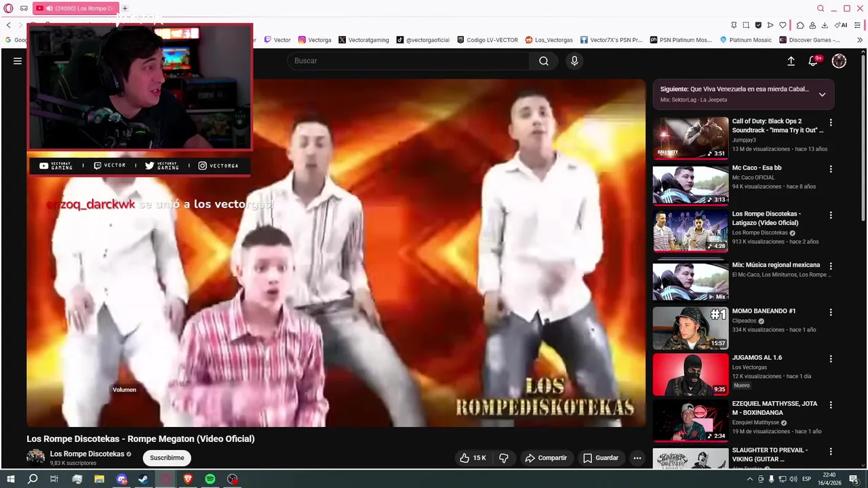
Task: Open SLAUGHTER TO PREVAIL - VIKING title
Action: 770,454
